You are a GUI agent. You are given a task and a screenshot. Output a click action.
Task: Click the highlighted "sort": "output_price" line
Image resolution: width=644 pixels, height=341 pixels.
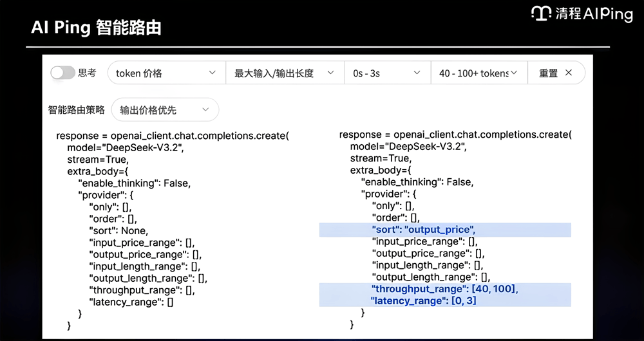(445, 230)
